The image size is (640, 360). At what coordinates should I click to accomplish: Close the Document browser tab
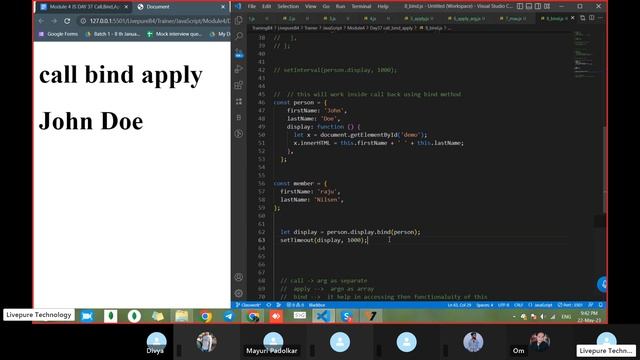(x=223, y=7)
